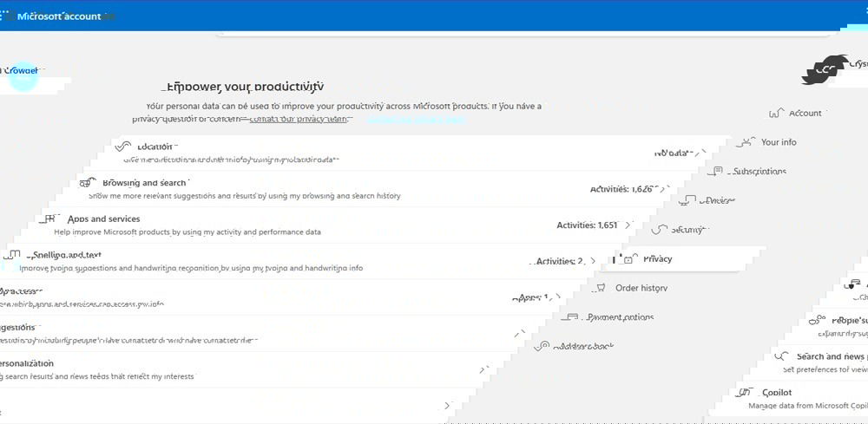Click the Crowder account name
The height and width of the screenshot is (424, 868).
click(21, 70)
